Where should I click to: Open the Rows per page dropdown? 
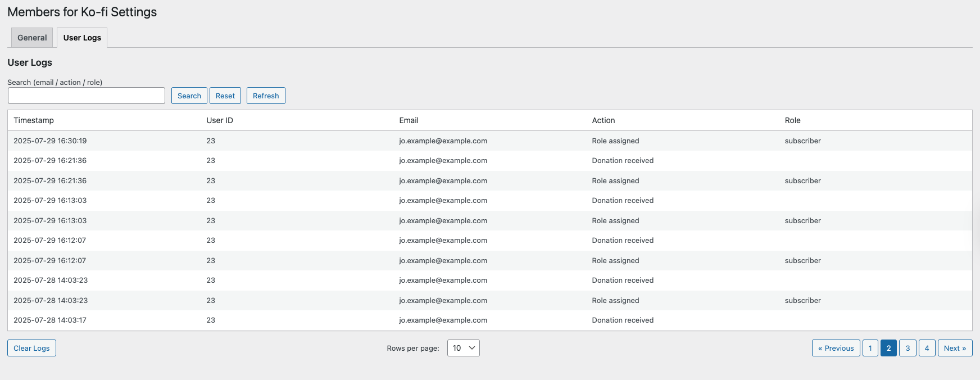(463, 348)
